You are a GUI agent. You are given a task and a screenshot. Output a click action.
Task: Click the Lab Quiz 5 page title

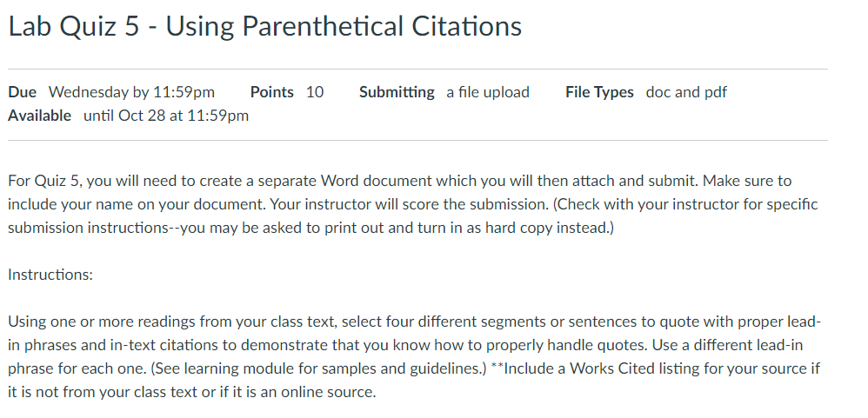[264, 26]
